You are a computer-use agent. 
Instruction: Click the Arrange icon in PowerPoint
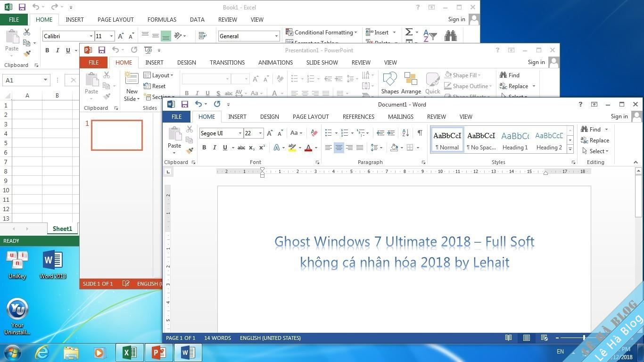411,79
